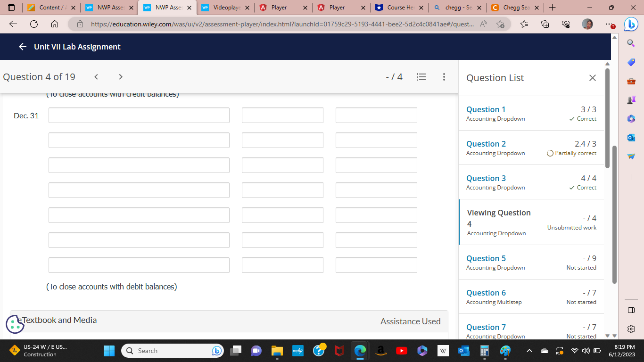Close the Question List panel

(x=593, y=78)
